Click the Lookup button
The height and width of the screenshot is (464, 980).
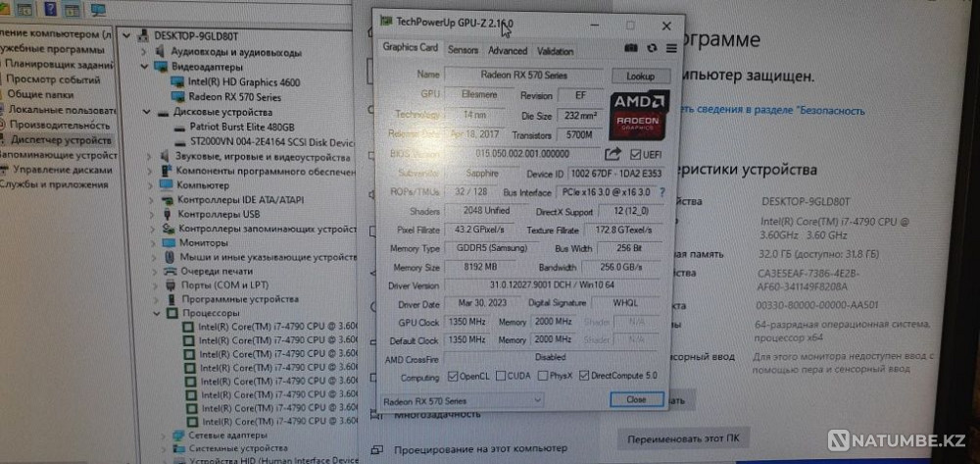tap(641, 77)
